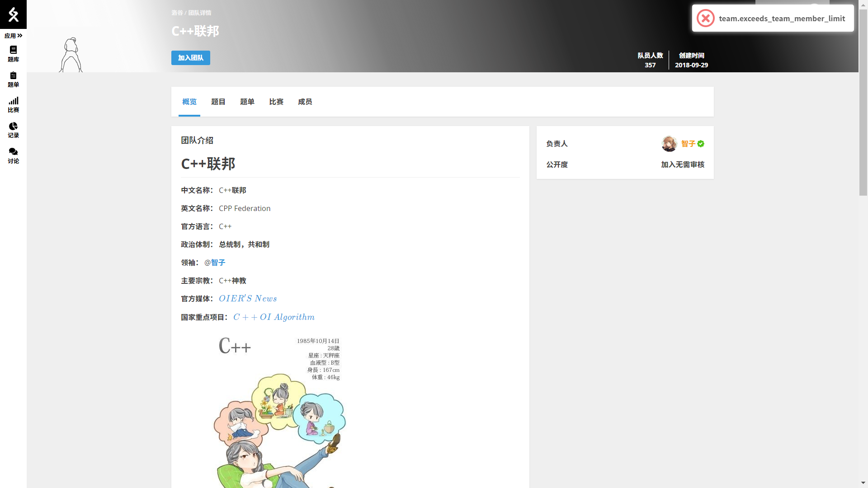Open the C++ OI Algorithm link
The width and height of the screenshot is (868, 488).
[274, 317]
